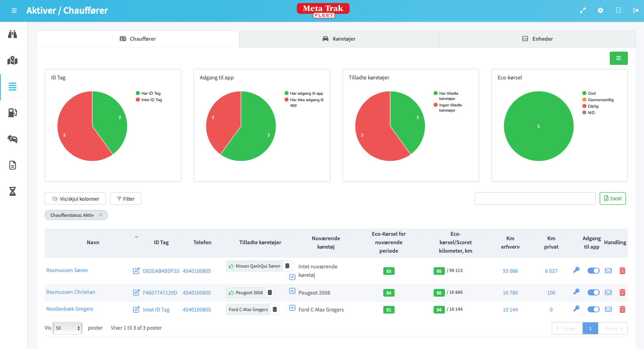Viewport: 644px width, 349px height.
Task: Send email to Rasmussen Christian via envelope icon
Action: click(608, 292)
